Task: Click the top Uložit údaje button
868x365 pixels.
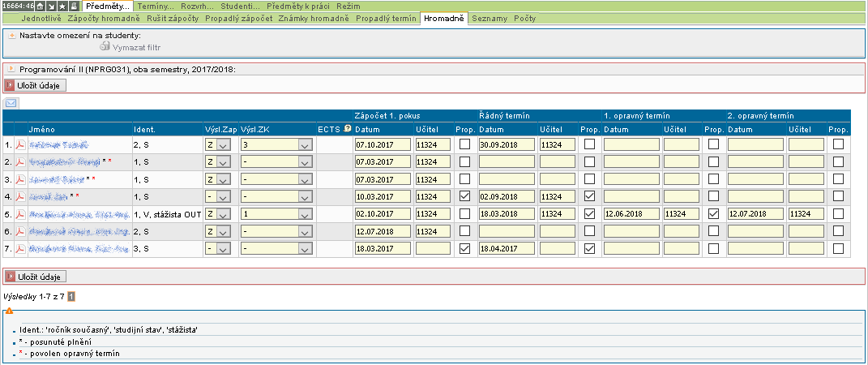Action: click(35, 85)
